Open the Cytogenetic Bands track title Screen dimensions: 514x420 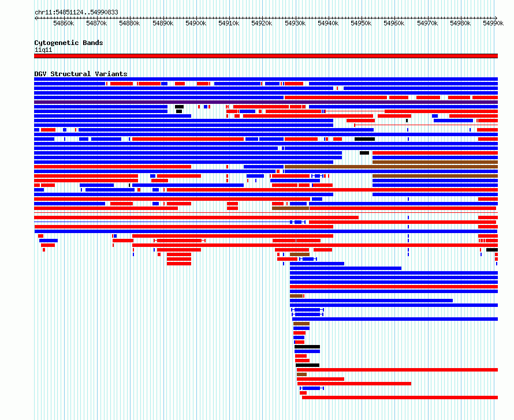[x=69, y=43]
